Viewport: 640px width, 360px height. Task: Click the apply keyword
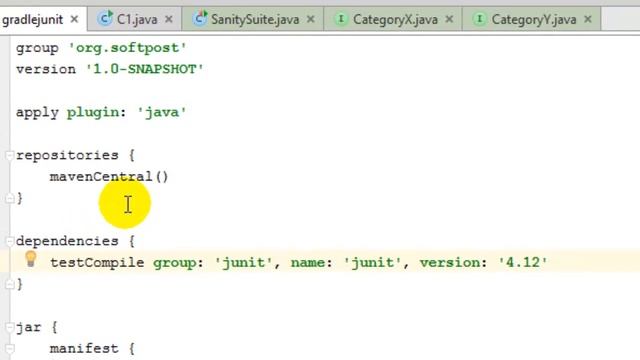37,112
